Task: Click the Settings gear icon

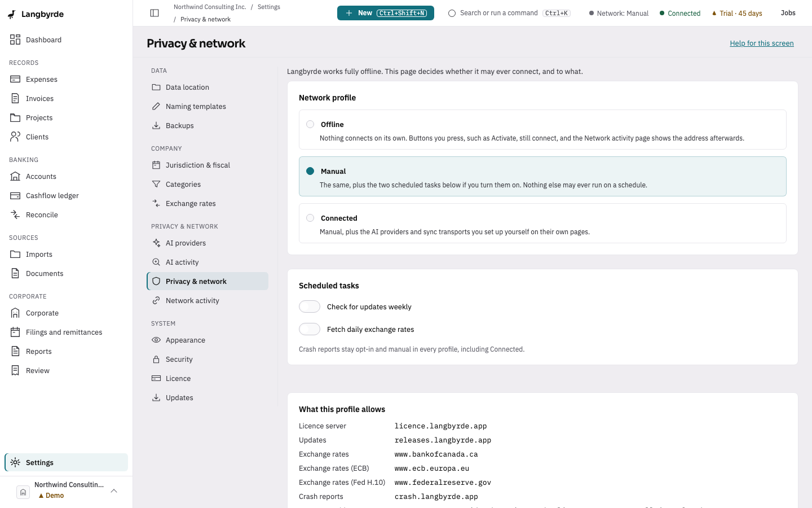Action: (x=15, y=462)
